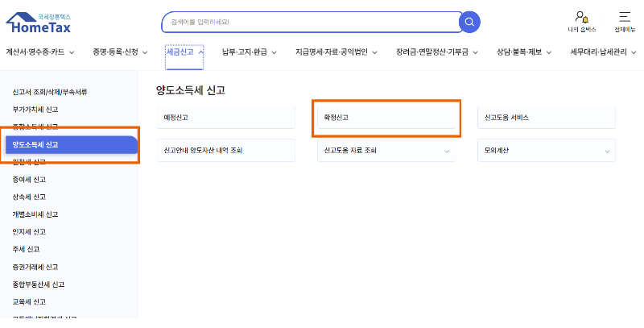Click 신고안내 양도자산 내역 조회 button
The width and height of the screenshot is (644, 328).
226,151
